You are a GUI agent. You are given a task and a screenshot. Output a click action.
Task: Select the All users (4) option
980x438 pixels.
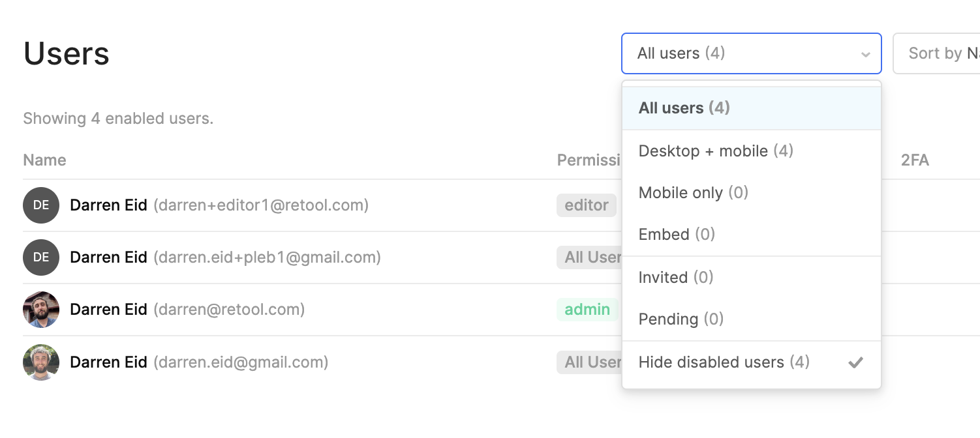(x=752, y=108)
